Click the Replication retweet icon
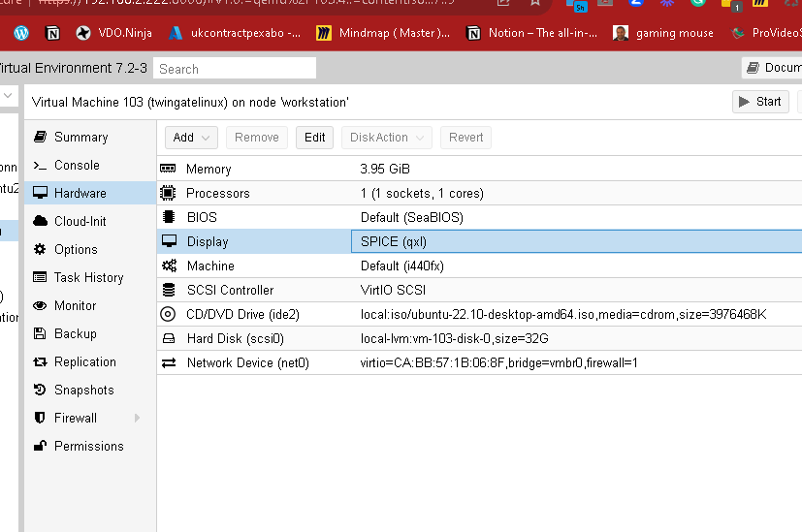Image resolution: width=802 pixels, height=532 pixels. [x=40, y=361]
